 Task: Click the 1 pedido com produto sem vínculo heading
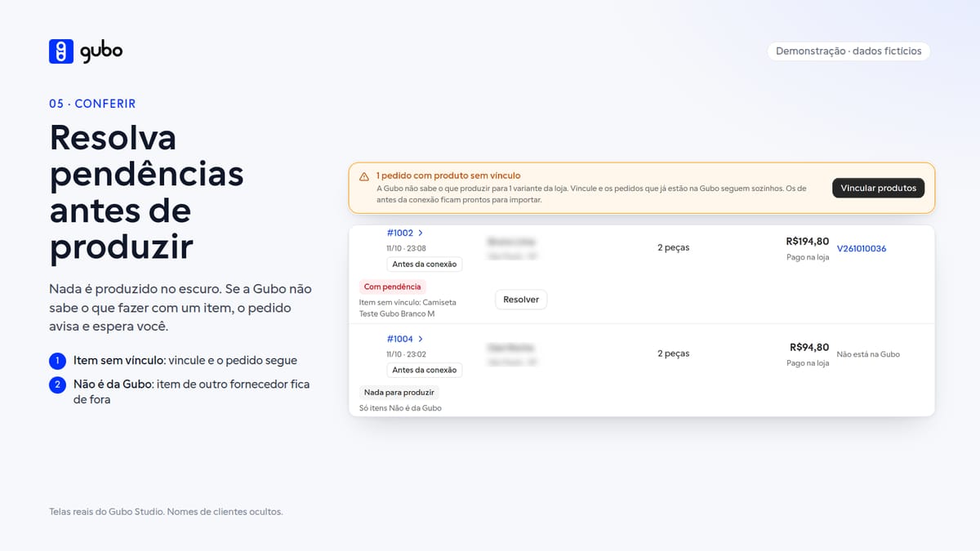pos(448,176)
